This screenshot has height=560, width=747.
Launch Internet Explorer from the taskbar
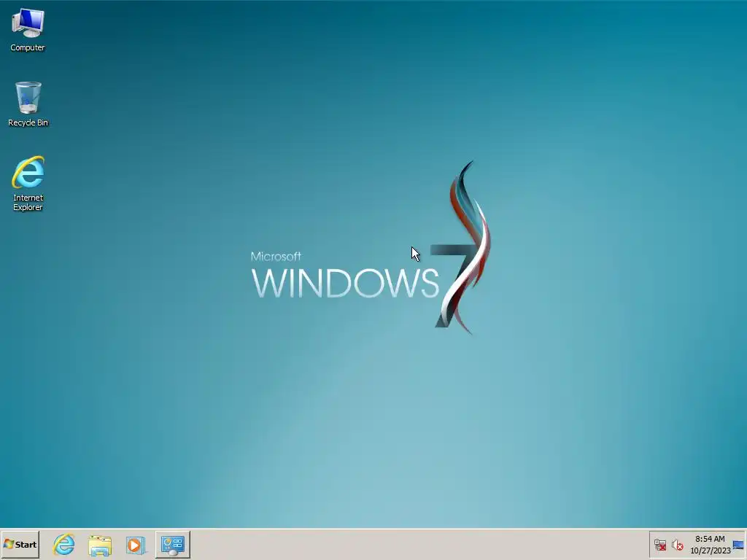(x=64, y=544)
